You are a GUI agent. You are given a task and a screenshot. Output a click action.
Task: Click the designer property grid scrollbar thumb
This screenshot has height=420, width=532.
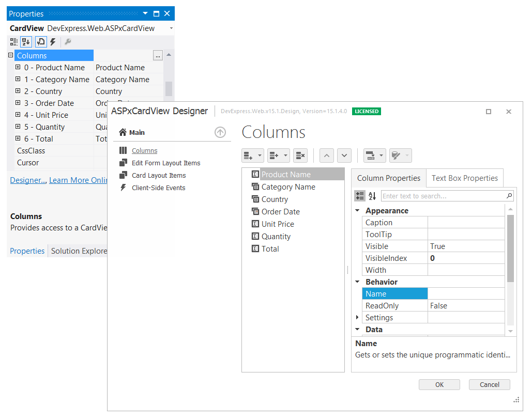(x=510, y=248)
